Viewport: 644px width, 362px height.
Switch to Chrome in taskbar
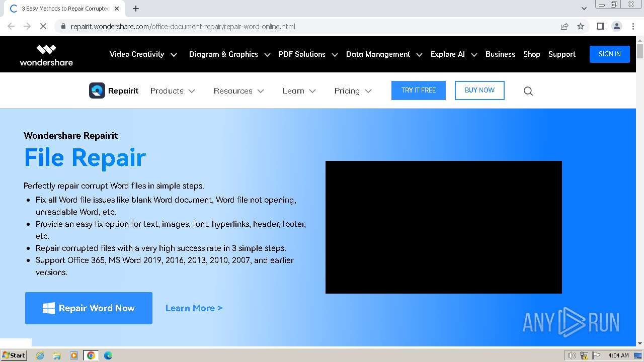point(91,355)
